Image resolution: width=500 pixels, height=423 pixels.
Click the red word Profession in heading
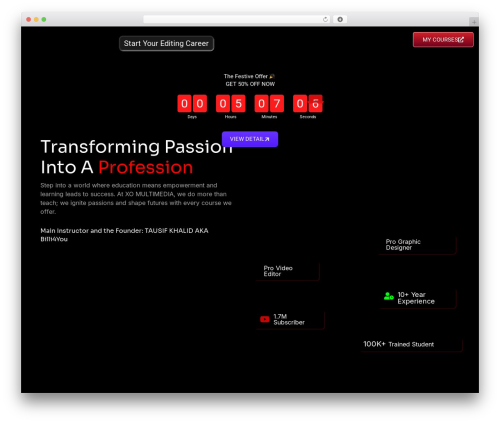point(146,167)
